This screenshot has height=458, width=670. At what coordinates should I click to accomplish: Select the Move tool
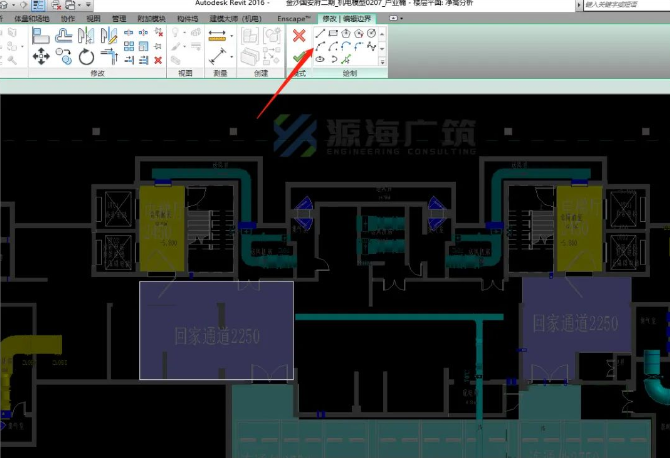pyautogui.click(x=41, y=56)
